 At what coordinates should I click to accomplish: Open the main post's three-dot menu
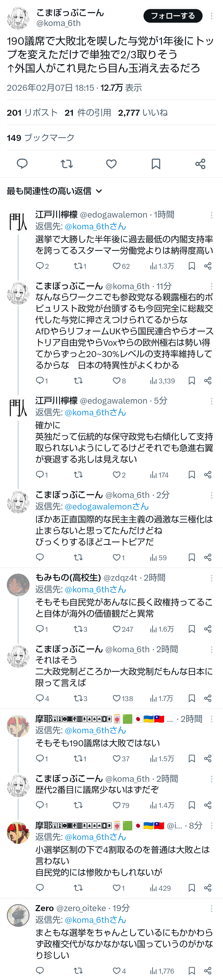click(212, 16)
